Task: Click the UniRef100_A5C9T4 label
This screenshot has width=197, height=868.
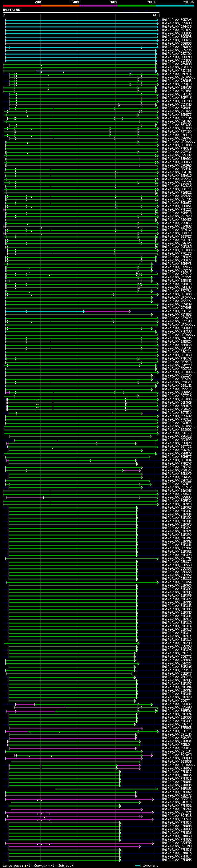Action: [x=176, y=74]
